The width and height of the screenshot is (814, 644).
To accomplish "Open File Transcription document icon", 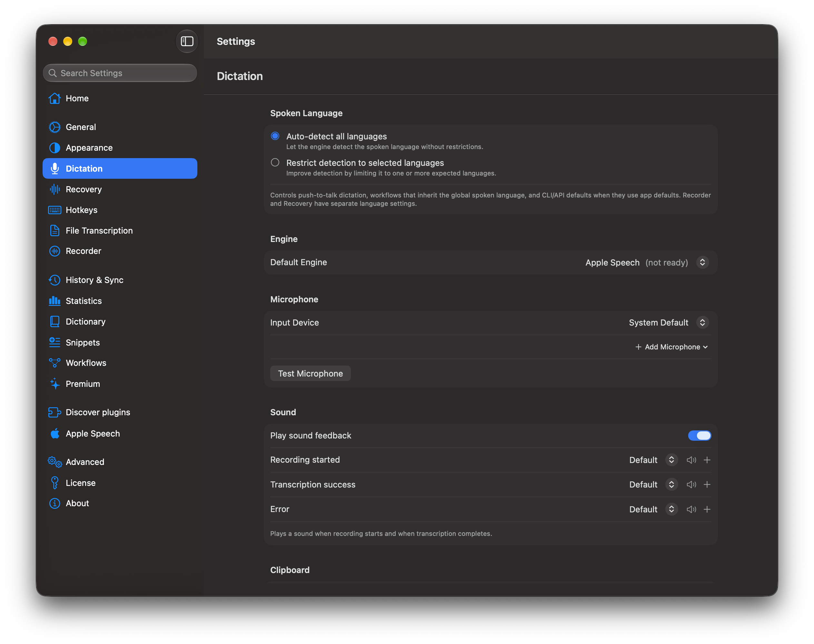I will pyautogui.click(x=55, y=230).
